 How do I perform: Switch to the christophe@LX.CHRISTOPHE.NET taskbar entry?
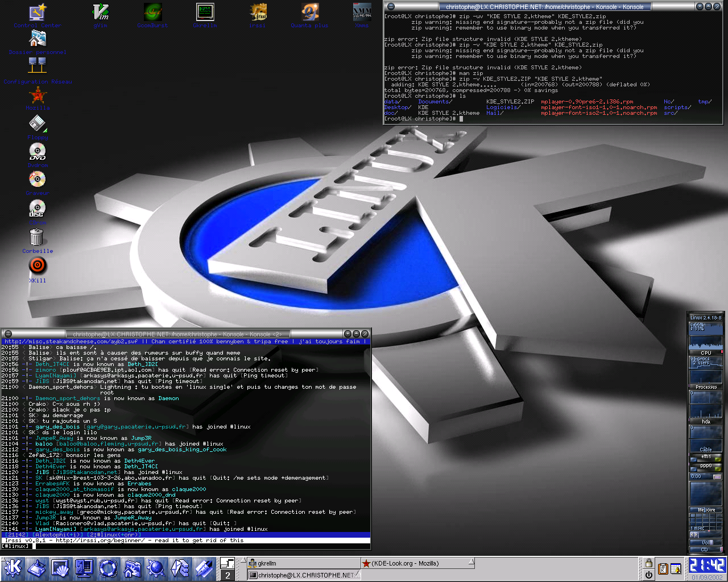tap(303, 575)
